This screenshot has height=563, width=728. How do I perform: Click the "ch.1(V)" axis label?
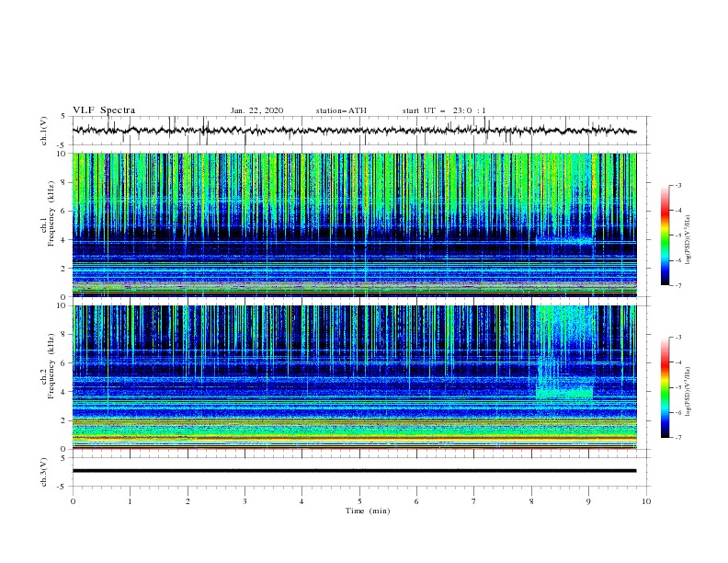(x=44, y=131)
